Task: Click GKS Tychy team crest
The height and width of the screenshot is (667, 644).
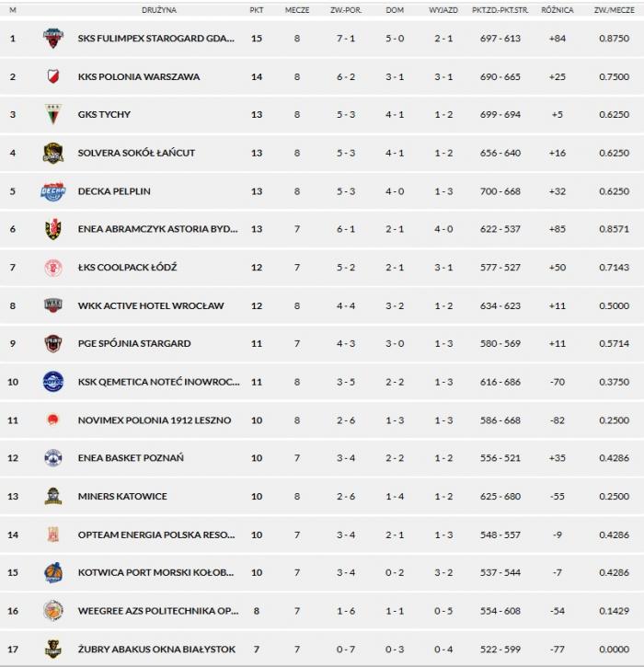Action: tap(53, 115)
